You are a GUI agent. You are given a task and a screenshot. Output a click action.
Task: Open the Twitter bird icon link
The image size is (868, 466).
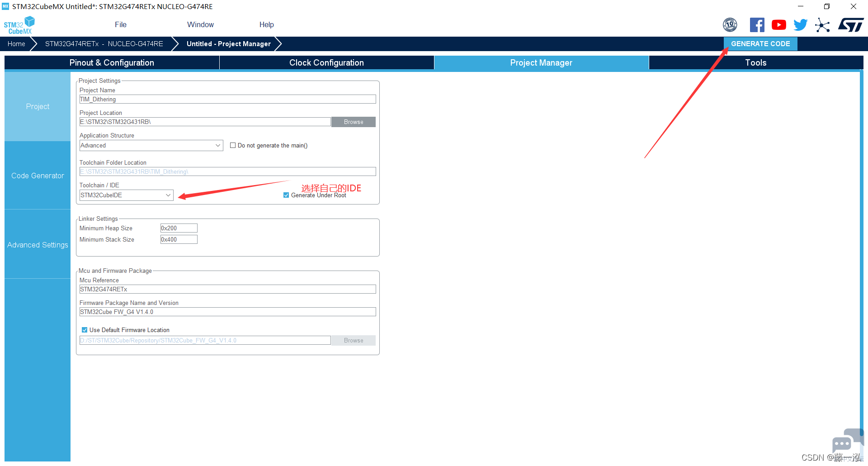tap(800, 25)
